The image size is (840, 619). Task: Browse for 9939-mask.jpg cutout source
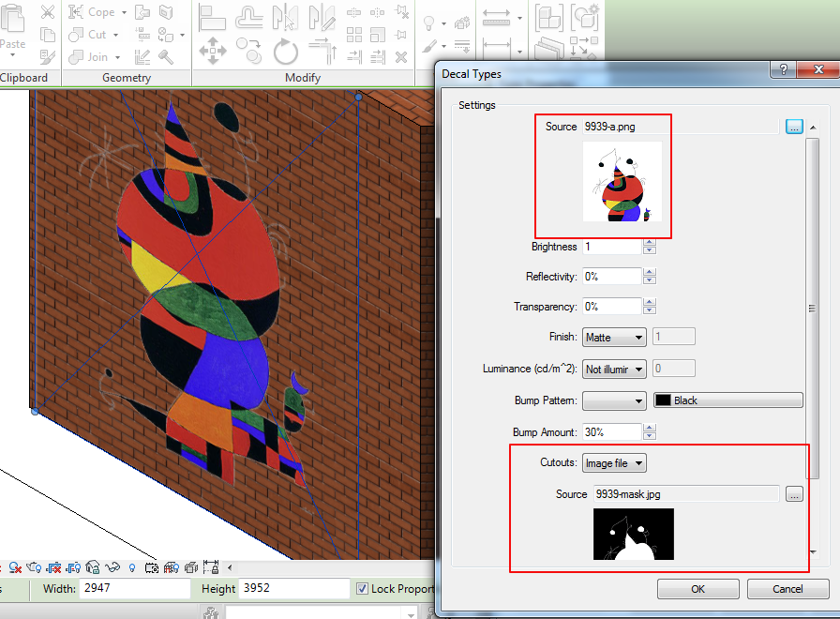794,494
